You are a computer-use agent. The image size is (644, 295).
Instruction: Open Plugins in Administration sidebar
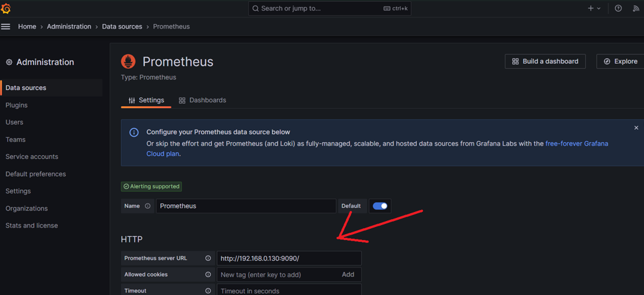17,105
